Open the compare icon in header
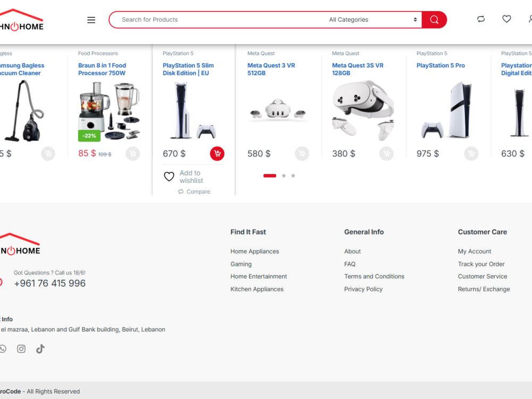 pyautogui.click(x=481, y=19)
